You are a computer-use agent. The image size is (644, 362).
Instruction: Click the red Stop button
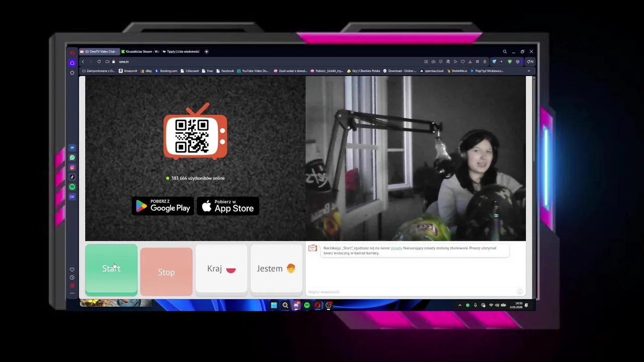166,271
